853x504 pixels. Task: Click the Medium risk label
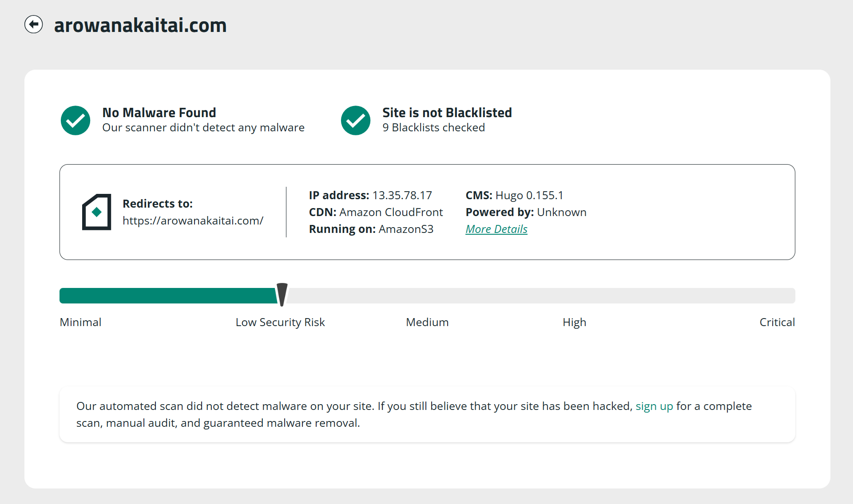click(427, 322)
